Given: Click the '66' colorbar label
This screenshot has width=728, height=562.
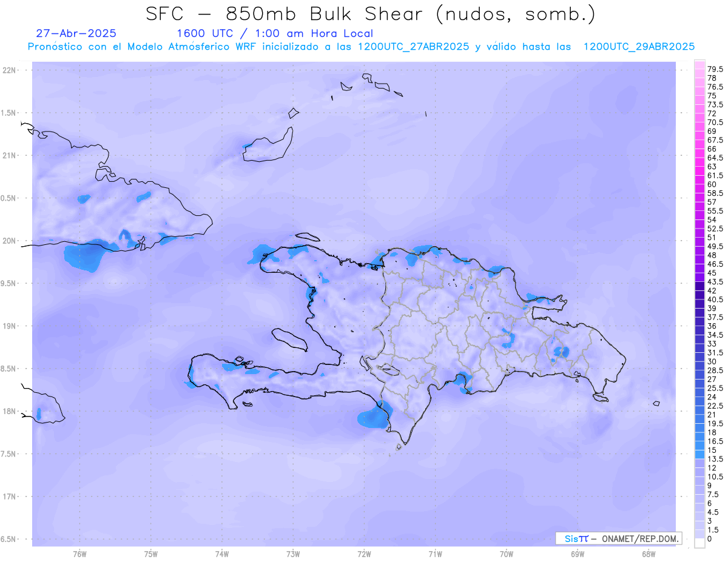Looking at the screenshot, I should click(x=712, y=149).
